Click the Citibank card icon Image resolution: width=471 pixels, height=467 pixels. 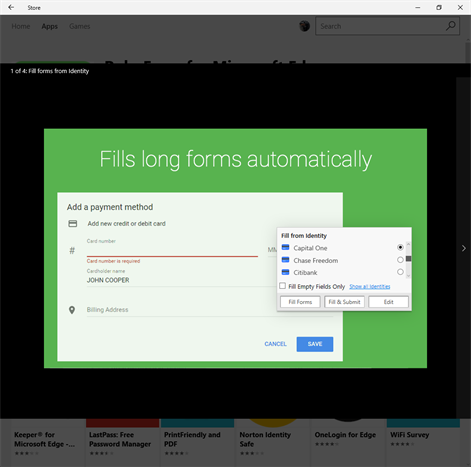click(285, 272)
